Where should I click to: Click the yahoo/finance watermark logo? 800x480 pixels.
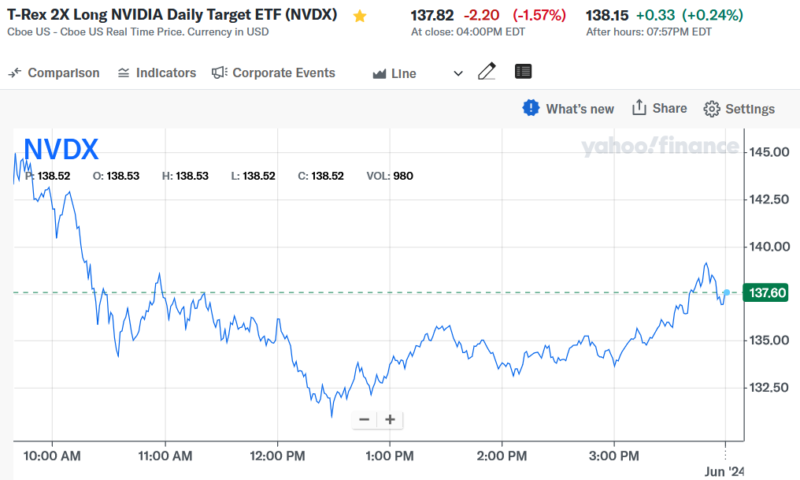click(660, 148)
